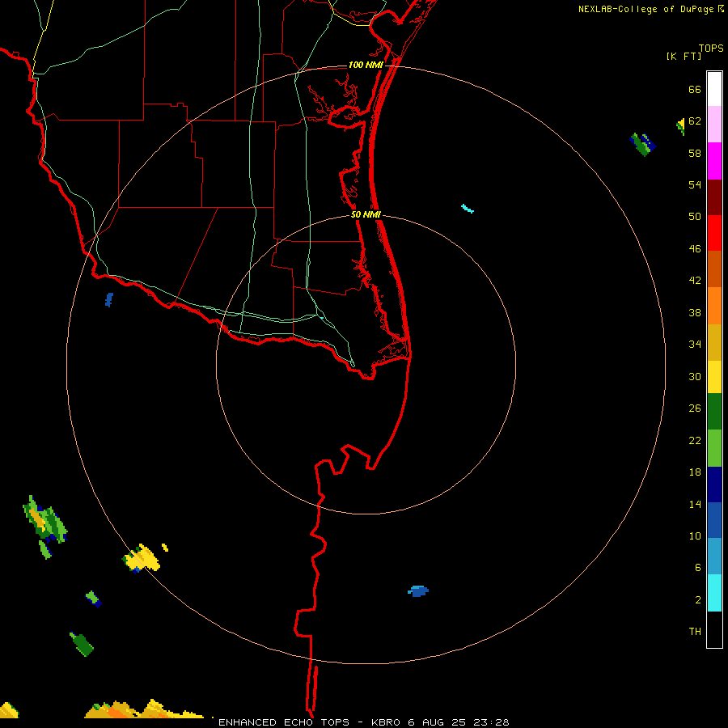Click the legend value 42
The height and width of the screenshot is (728, 728).
pos(695,281)
